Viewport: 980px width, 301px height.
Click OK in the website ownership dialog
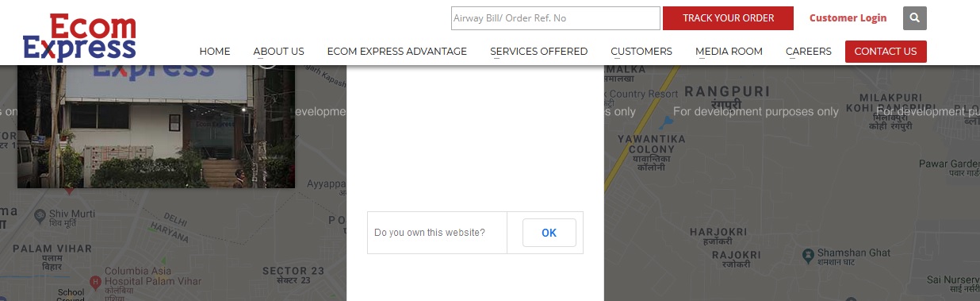click(x=549, y=233)
